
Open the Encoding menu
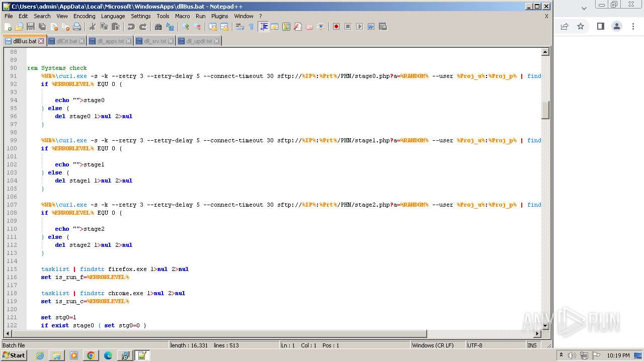click(x=84, y=16)
